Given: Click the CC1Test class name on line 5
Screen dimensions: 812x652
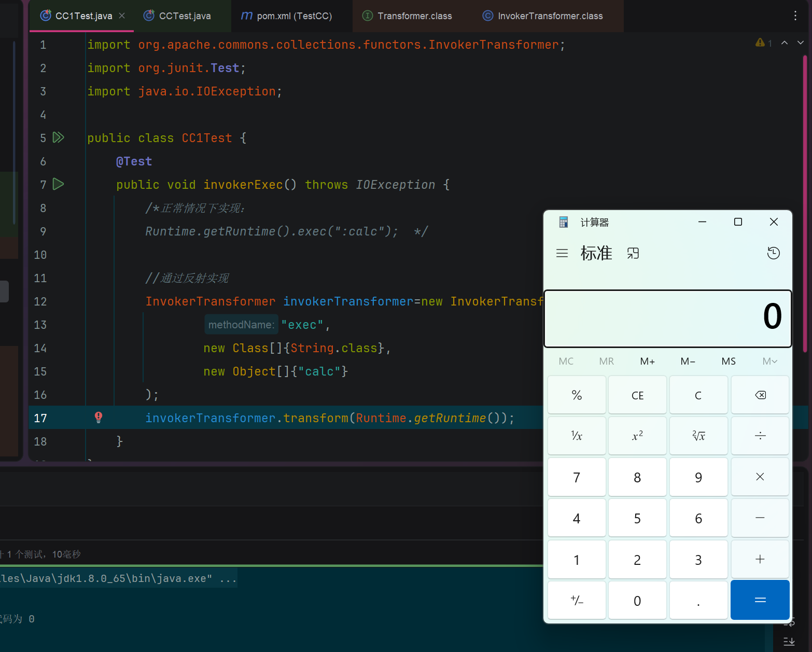Looking at the screenshot, I should 207,138.
